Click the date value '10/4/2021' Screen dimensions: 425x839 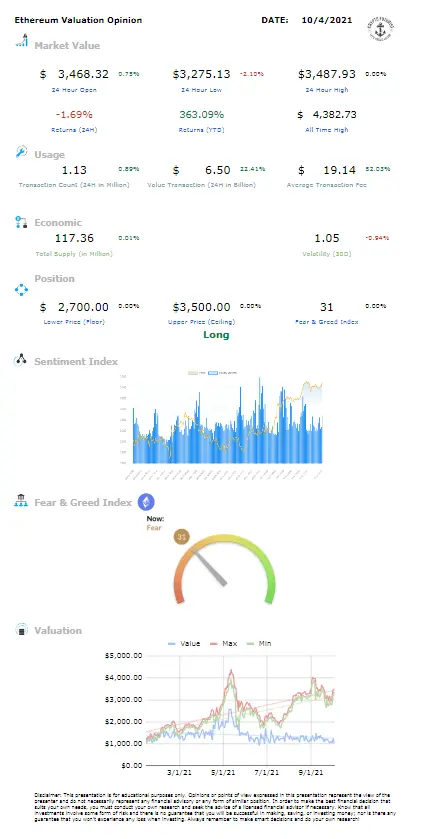[327, 20]
